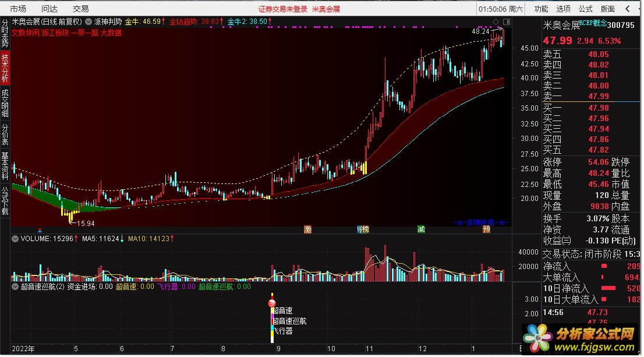Click the 10日大单流入 red bar

[604, 299]
